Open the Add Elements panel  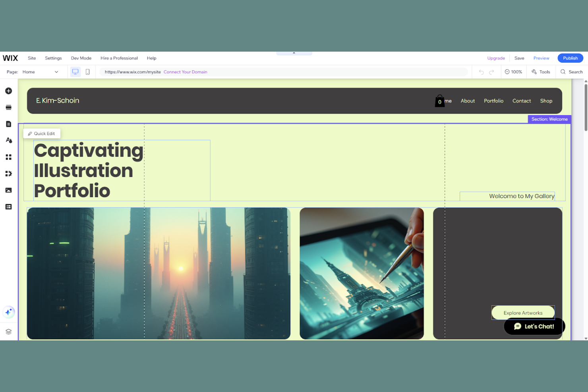8,91
